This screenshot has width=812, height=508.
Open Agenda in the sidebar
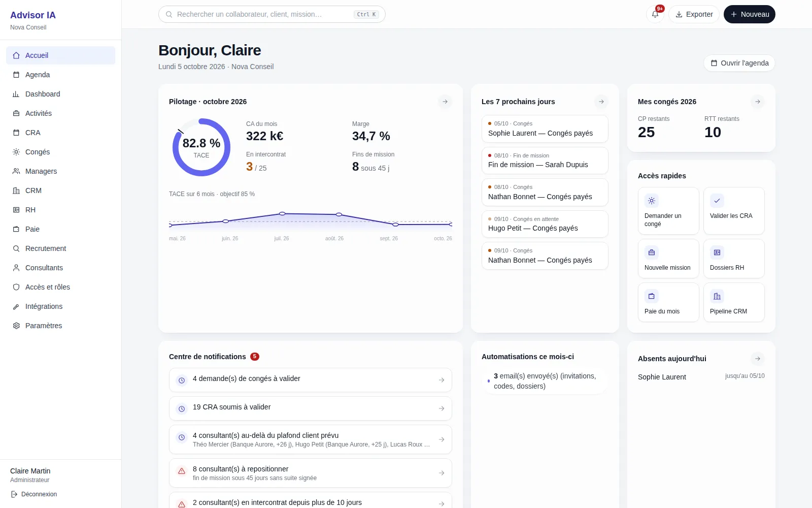[61, 75]
